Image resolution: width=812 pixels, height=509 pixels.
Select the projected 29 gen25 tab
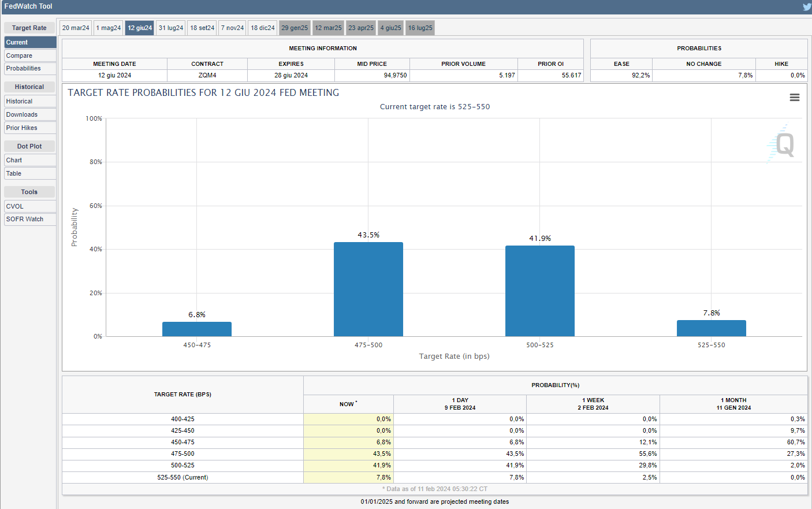coord(295,28)
